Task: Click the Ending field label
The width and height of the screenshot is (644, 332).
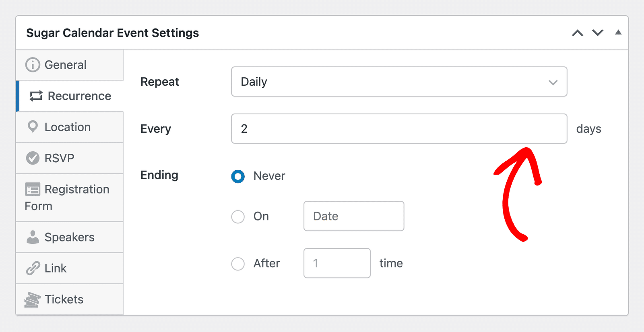Action: [x=159, y=175]
